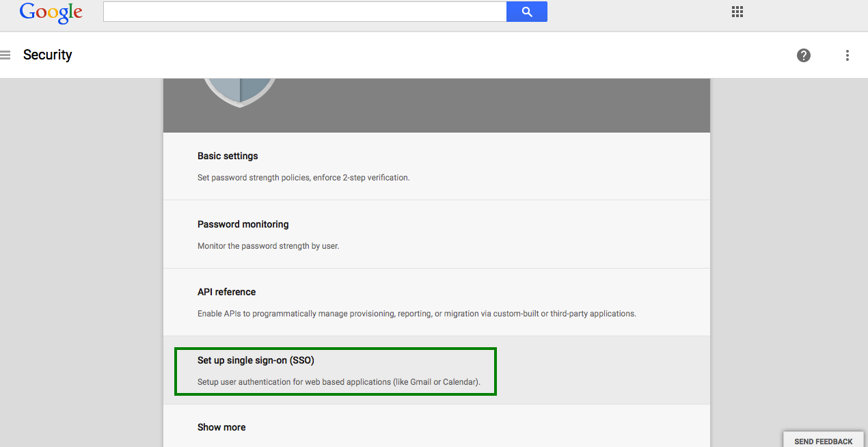Screen dimensions: 868x447
Task: Click the Security shield icon
Action: (x=239, y=91)
